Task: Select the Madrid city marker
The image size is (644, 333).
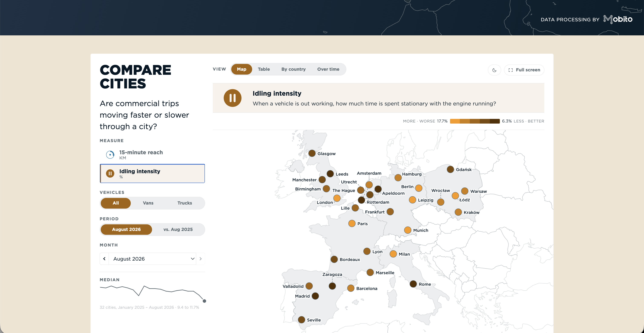Action: click(315, 296)
